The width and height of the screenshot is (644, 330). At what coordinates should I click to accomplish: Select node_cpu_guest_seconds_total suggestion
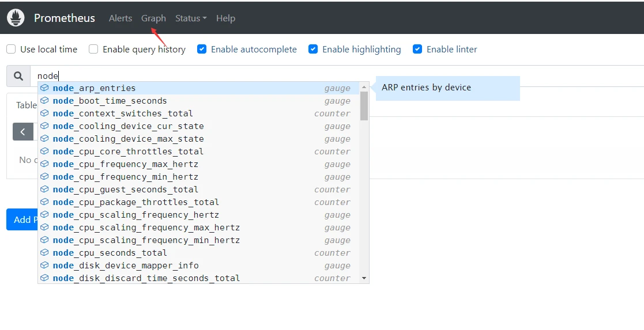point(199,189)
